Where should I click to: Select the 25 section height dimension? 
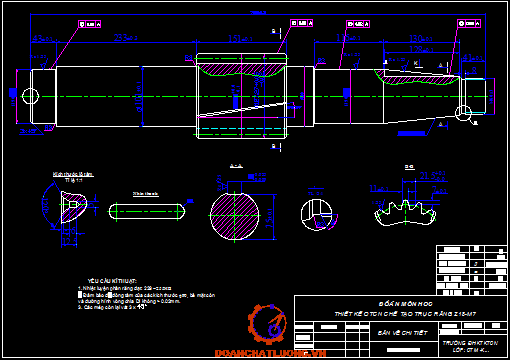[x=270, y=218]
